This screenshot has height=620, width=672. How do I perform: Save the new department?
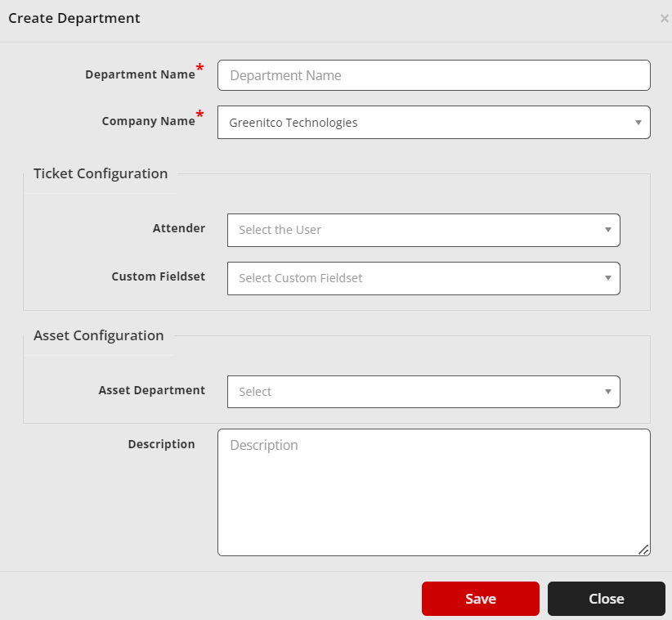tap(480, 598)
